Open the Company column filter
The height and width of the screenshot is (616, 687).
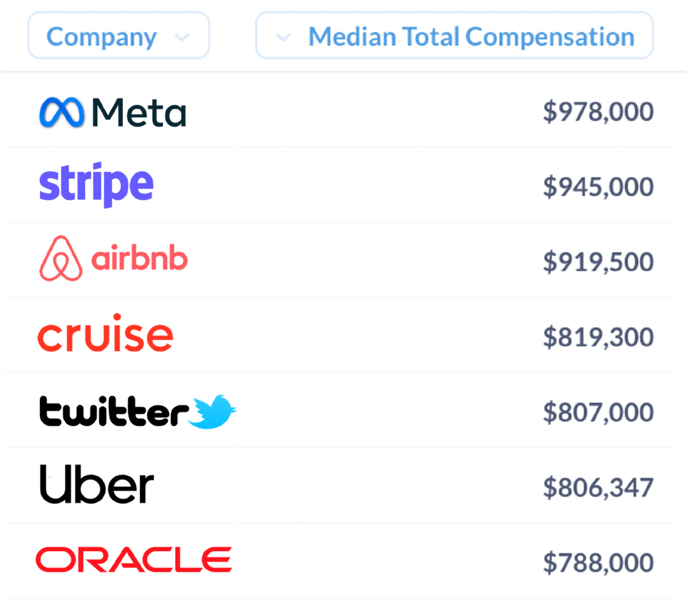[x=119, y=36]
